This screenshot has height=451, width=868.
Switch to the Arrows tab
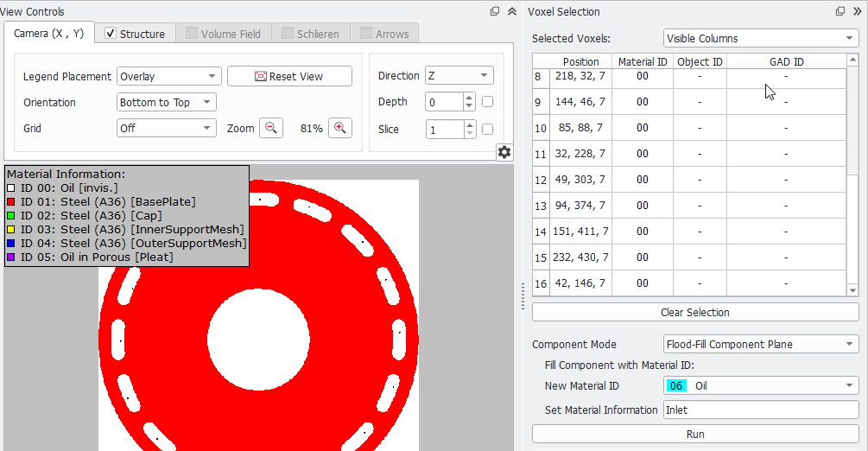(x=384, y=34)
